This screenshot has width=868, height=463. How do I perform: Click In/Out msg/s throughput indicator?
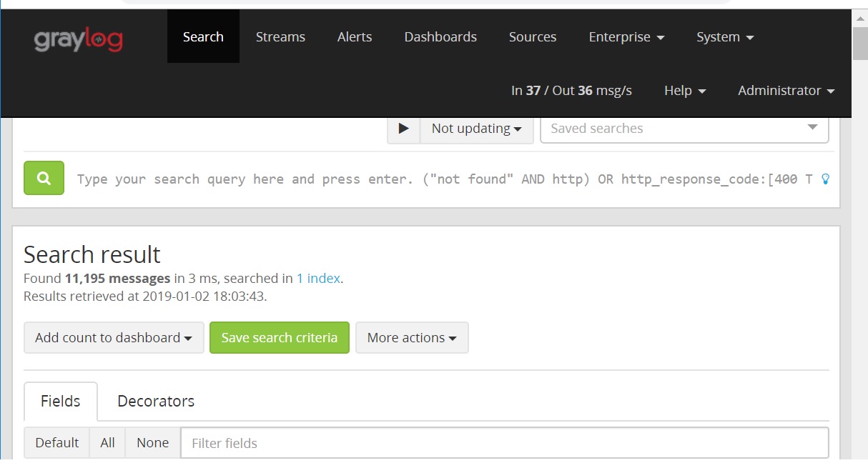click(571, 91)
